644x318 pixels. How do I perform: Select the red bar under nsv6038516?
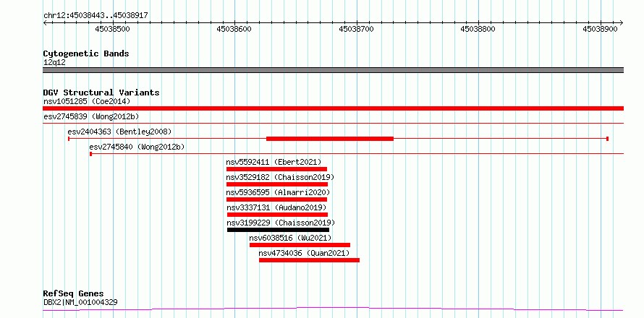click(x=300, y=245)
